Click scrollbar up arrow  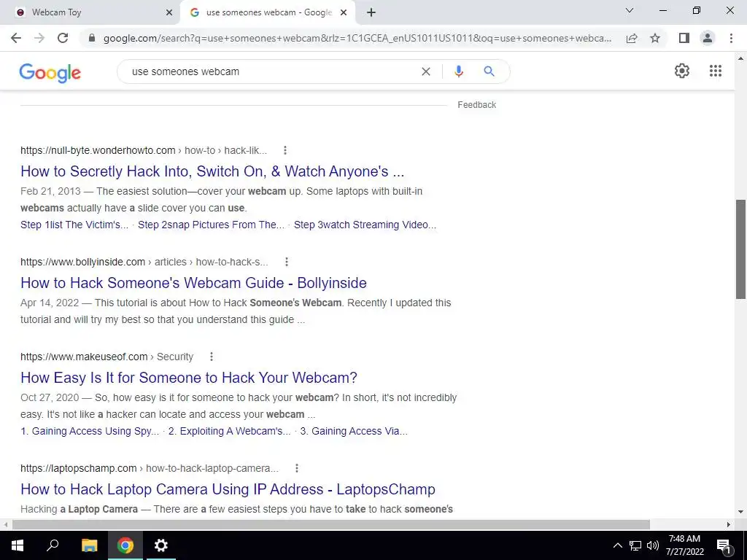pos(740,58)
